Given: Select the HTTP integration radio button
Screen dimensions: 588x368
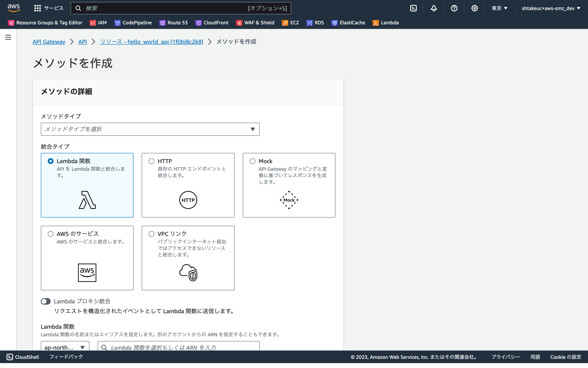Looking at the screenshot, I should (151, 161).
